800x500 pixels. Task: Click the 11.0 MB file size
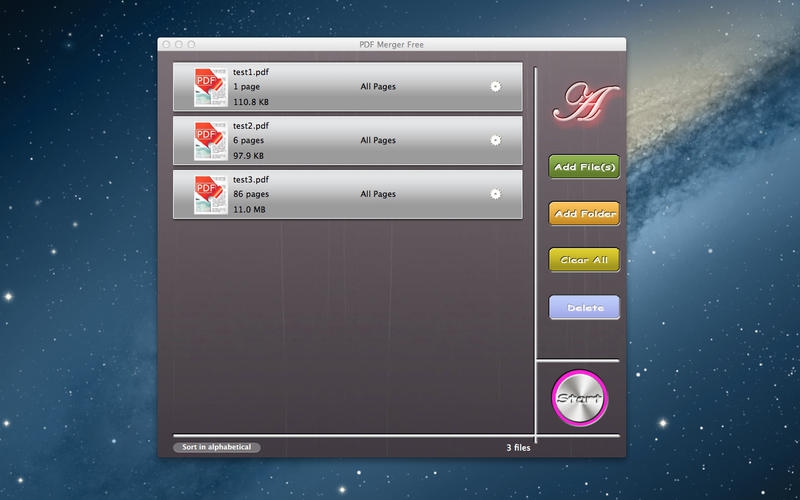pos(249,209)
